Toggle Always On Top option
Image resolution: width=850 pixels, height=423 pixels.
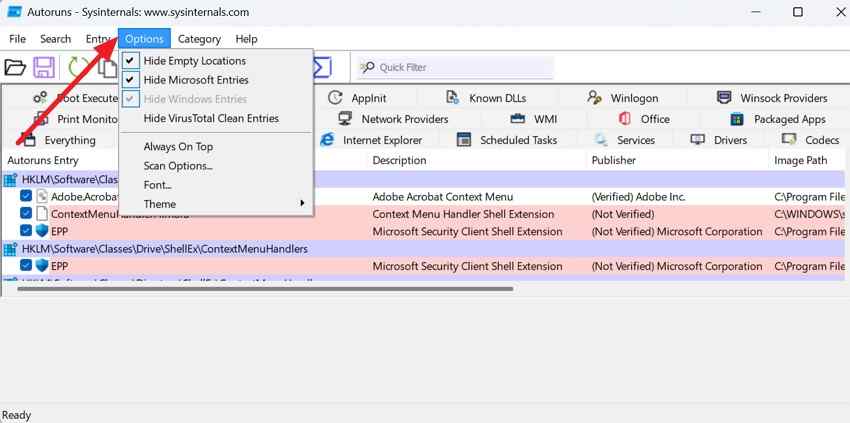216,146
